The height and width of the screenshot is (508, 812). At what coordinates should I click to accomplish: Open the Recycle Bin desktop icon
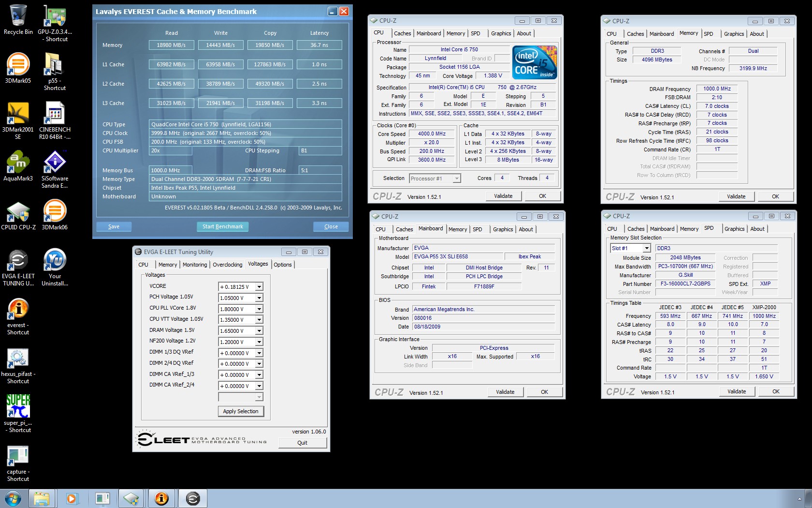18,20
